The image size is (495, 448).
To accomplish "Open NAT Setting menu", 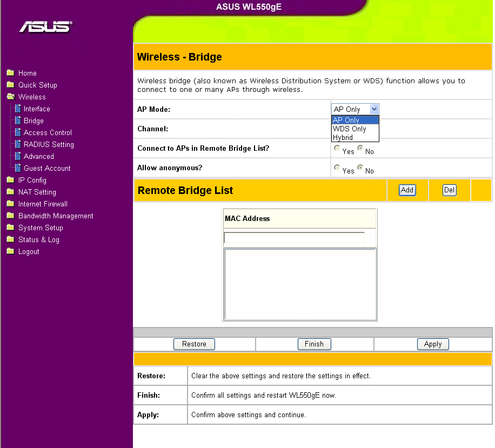I will pyautogui.click(x=37, y=192).
